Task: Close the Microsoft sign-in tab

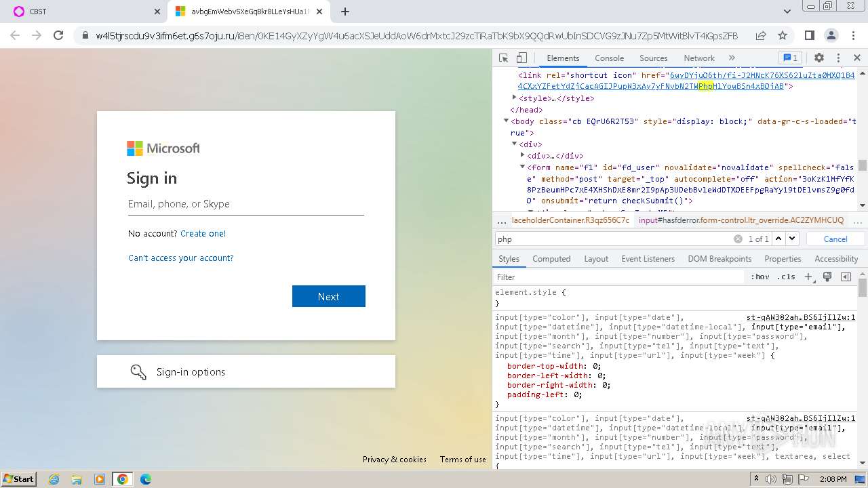Action: (x=319, y=12)
